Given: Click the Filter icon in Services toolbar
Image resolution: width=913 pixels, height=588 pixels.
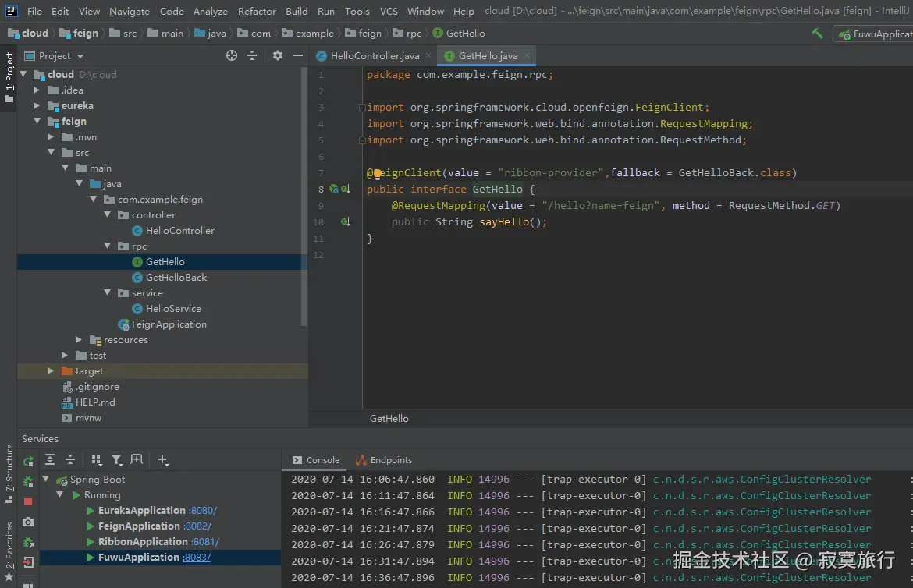Looking at the screenshot, I should click(117, 460).
